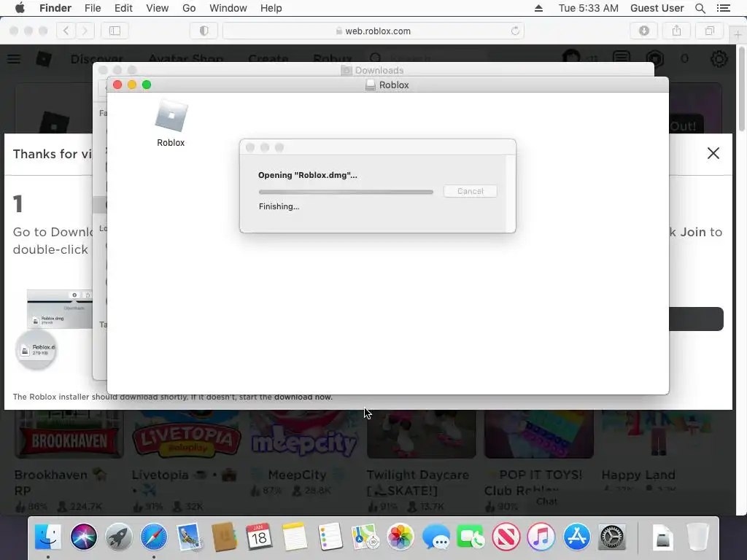The width and height of the screenshot is (747, 560).
Task: Open the View menu
Action: click(x=158, y=8)
